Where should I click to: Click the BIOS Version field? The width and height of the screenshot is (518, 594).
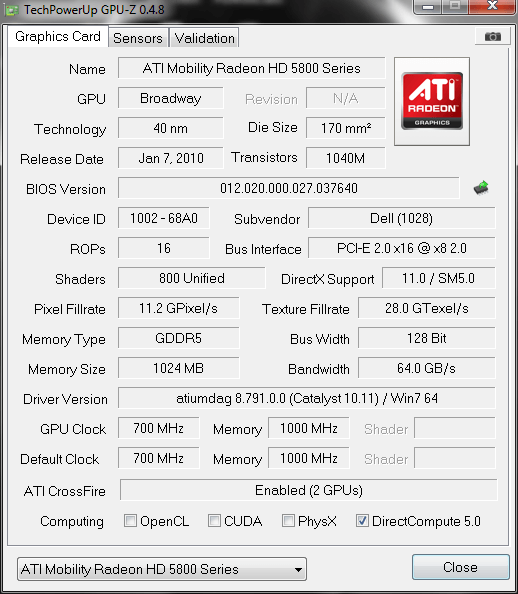(x=289, y=188)
